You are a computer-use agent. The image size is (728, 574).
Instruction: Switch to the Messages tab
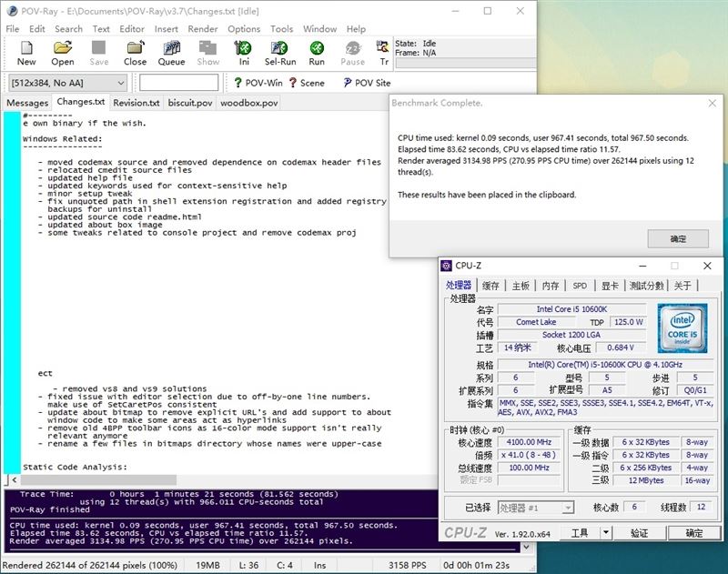coord(27,103)
